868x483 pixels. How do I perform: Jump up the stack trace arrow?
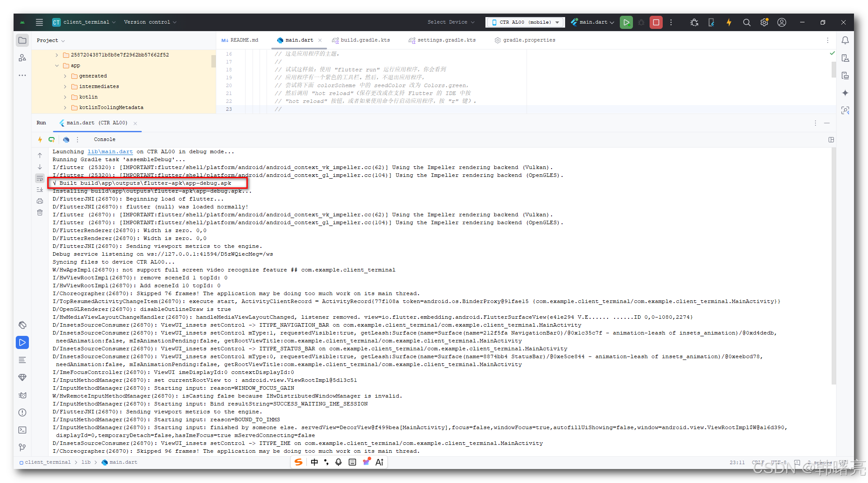(40, 155)
